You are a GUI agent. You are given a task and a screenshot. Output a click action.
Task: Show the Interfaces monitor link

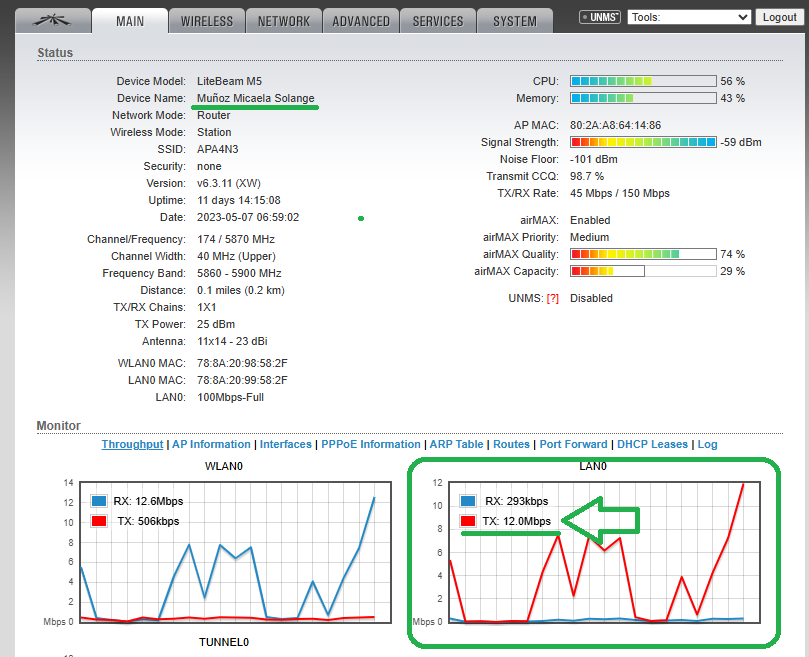pyautogui.click(x=286, y=444)
